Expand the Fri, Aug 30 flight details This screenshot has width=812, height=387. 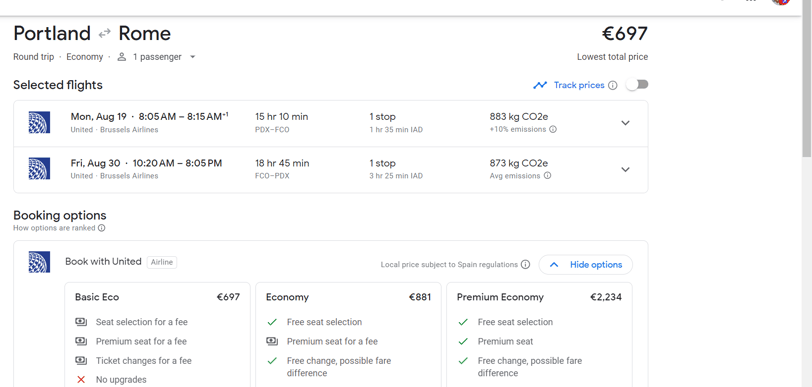pyautogui.click(x=626, y=170)
